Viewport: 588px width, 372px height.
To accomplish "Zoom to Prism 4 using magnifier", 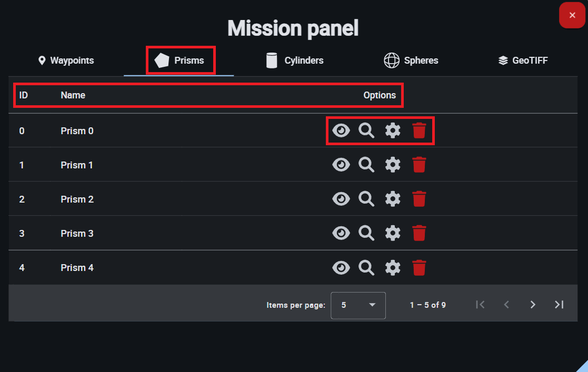I will tap(366, 267).
